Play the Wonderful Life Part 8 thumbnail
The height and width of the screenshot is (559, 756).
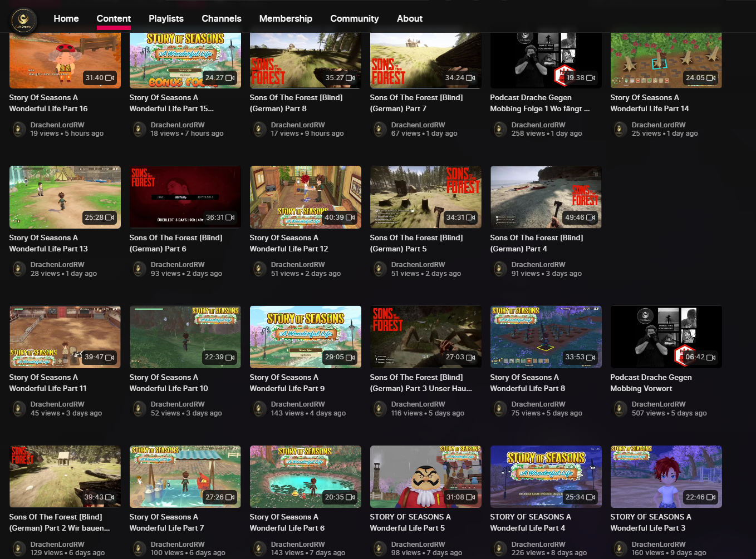click(546, 337)
